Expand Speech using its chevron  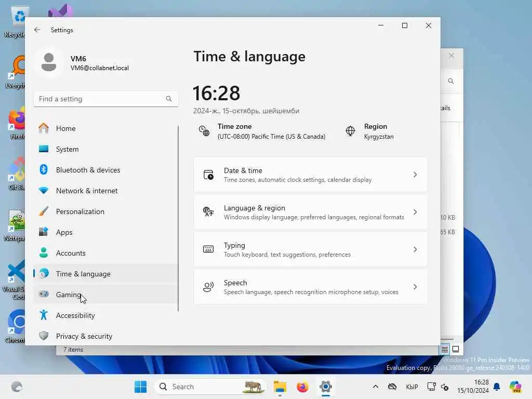[x=415, y=287]
